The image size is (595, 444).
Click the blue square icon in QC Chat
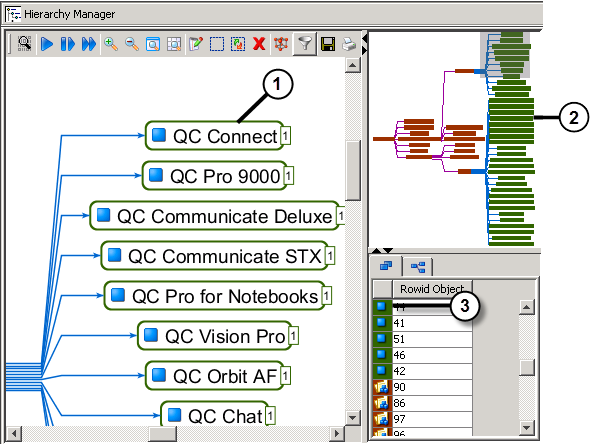[174, 414]
